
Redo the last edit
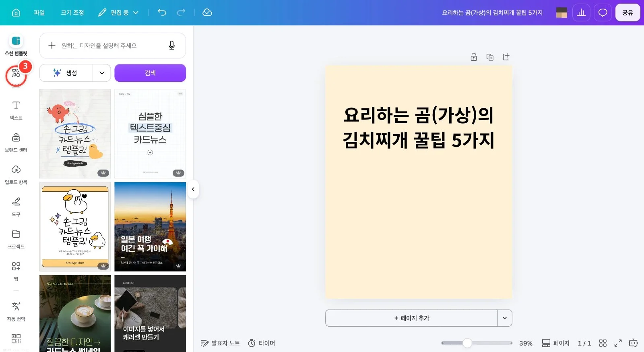click(x=181, y=12)
